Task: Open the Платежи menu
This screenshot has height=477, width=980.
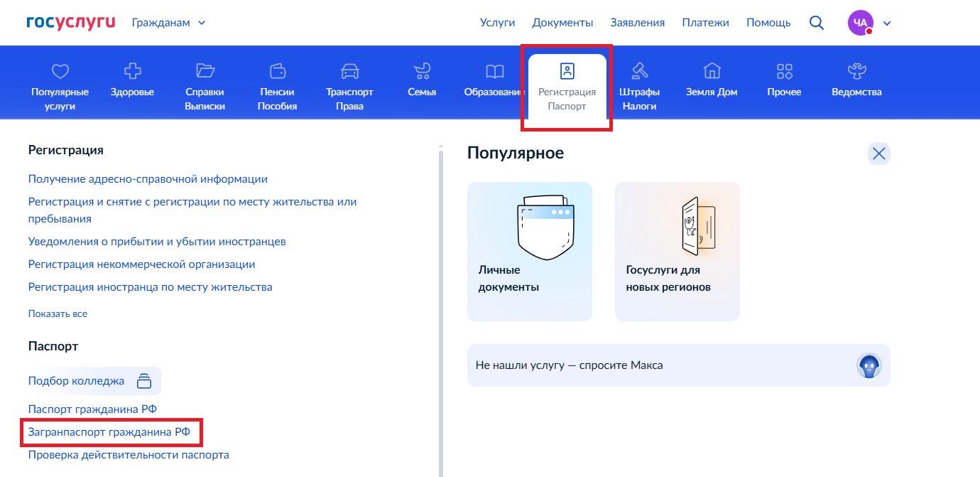Action: click(705, 23)
